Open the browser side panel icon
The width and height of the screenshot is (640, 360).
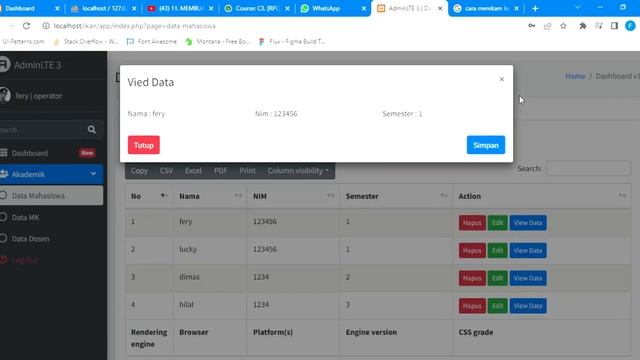pyautogui.click(x=614, y=26)
